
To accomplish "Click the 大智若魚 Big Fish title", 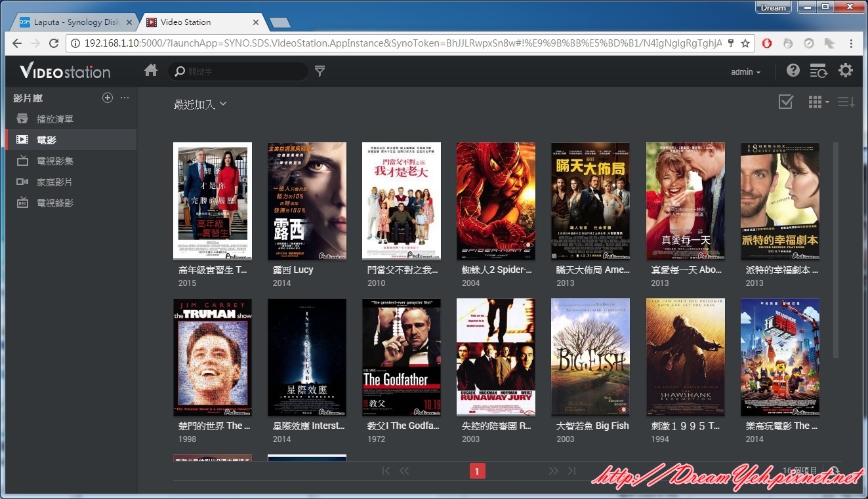I will (x=592, y=426).
